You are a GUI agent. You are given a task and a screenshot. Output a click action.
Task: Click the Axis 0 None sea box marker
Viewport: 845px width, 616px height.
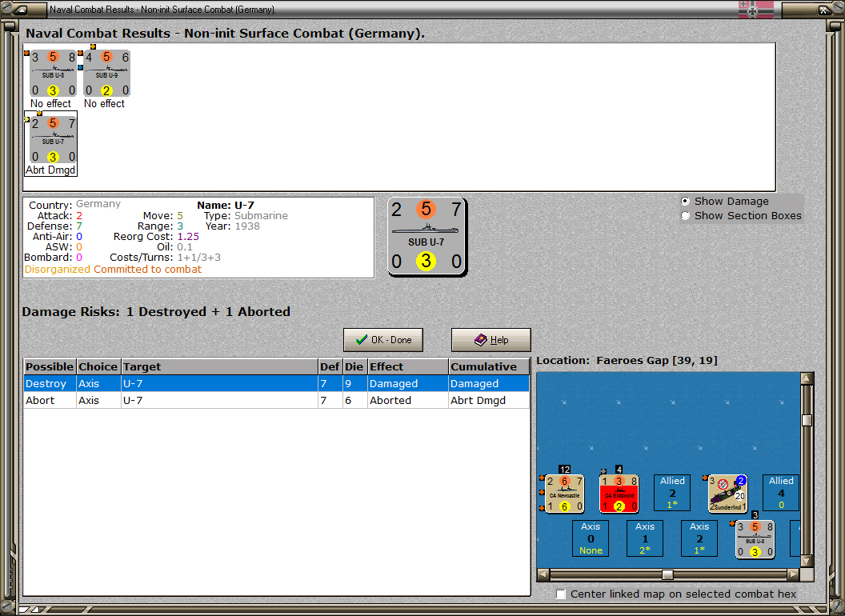pyautogui.click(x=591, y=538)
